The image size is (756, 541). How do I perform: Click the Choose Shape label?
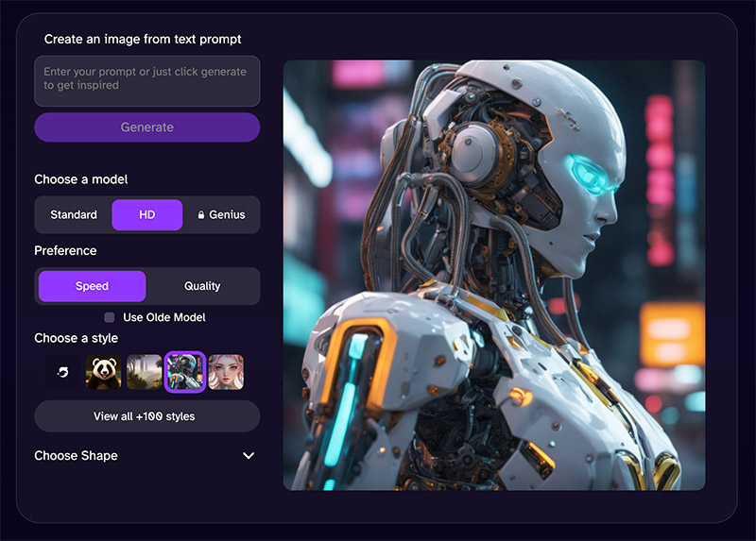[x=77, y=456]
